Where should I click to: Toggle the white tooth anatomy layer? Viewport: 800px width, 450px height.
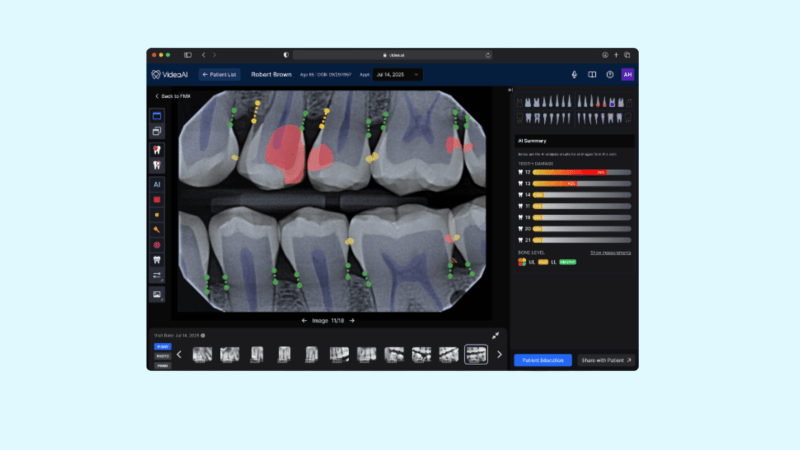[x=157, y=260]
